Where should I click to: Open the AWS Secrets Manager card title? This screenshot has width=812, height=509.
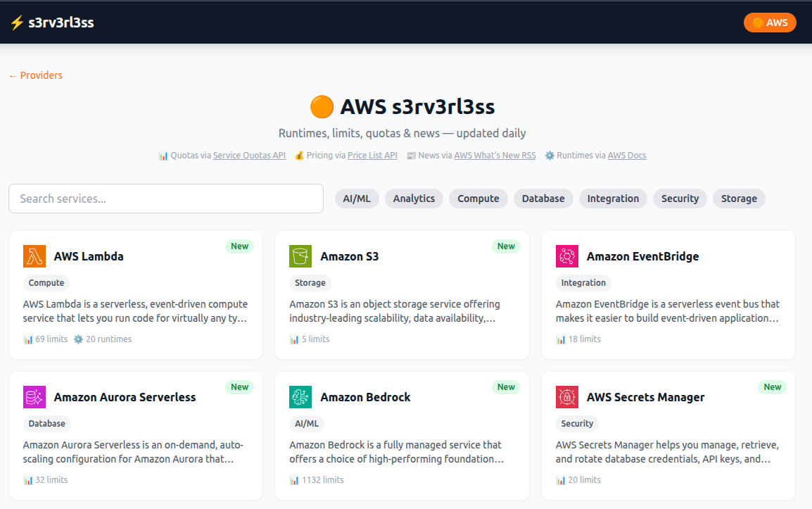[646, 397]
